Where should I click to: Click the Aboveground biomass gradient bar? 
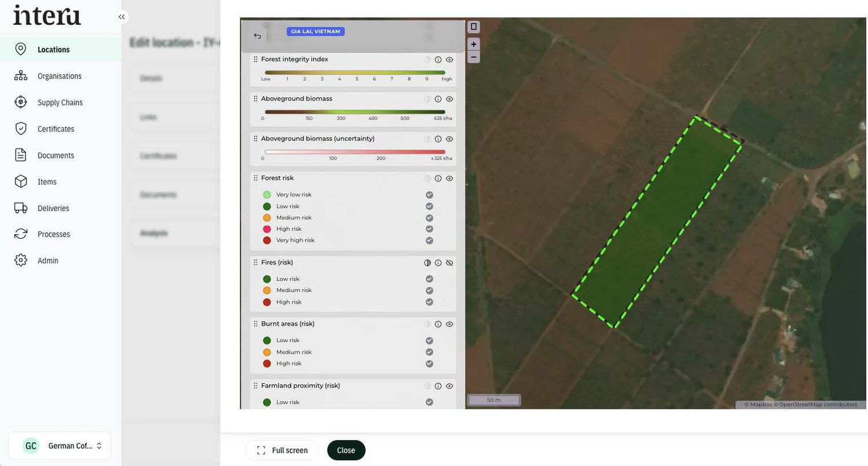(355, 112)
